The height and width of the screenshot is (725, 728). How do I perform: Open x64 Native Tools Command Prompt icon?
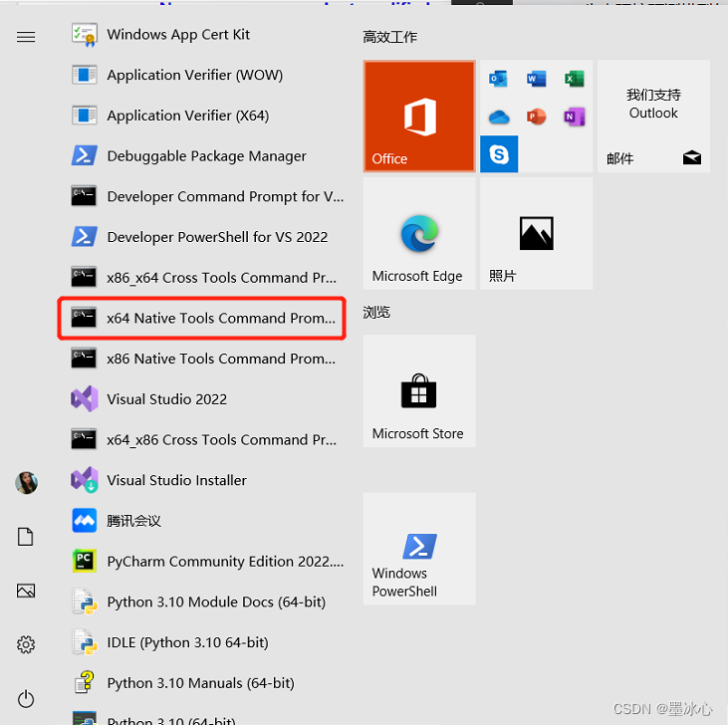pos(84,318)
